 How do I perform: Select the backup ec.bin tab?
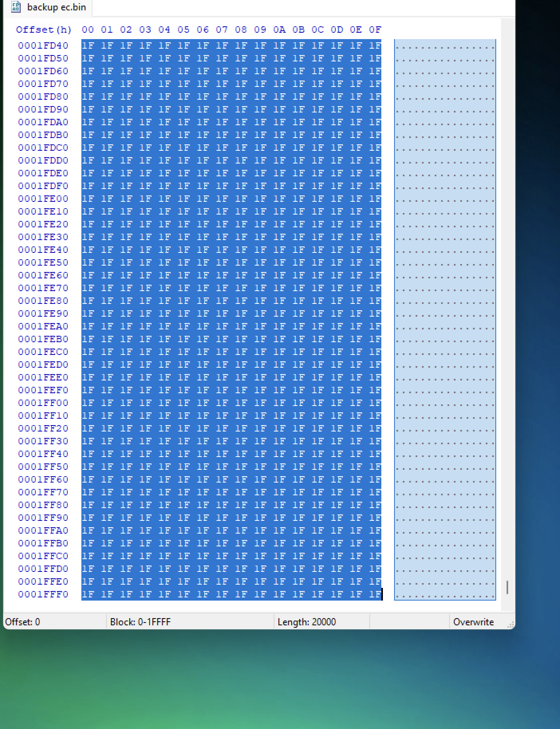(48, 7)
